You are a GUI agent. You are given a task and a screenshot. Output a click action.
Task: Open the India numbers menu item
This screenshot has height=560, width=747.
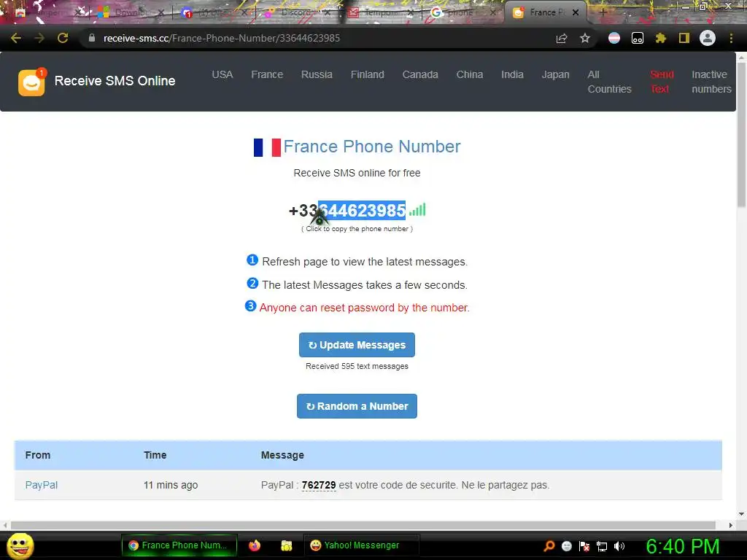[x=512, y=75]
